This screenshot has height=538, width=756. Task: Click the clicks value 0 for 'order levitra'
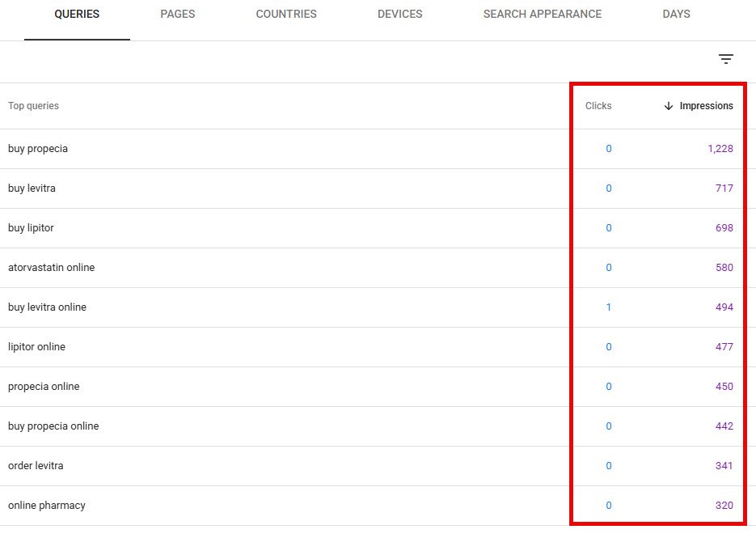click(x=609, y=466)
